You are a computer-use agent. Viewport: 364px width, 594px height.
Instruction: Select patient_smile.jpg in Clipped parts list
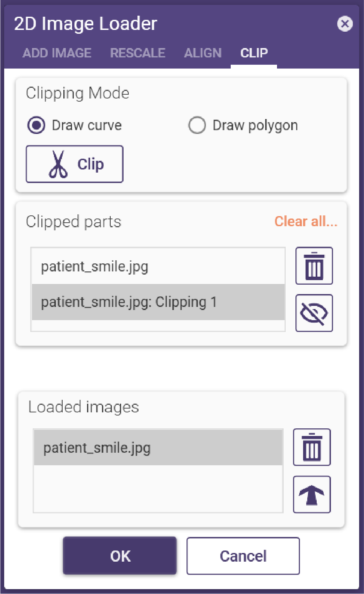pos(158,267)
